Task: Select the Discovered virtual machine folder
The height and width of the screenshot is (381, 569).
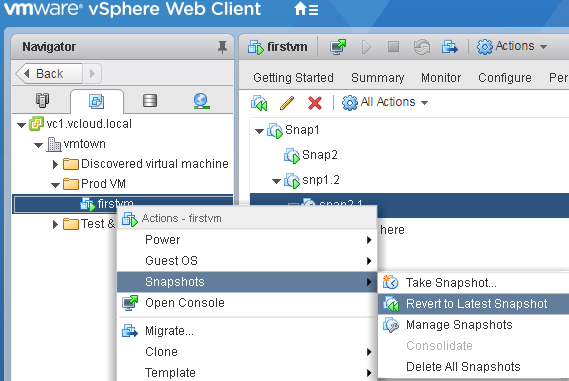Action: [155, 164]
